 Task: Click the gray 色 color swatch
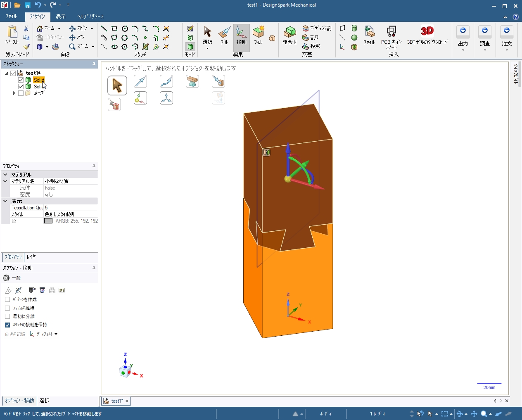(48, 221)
